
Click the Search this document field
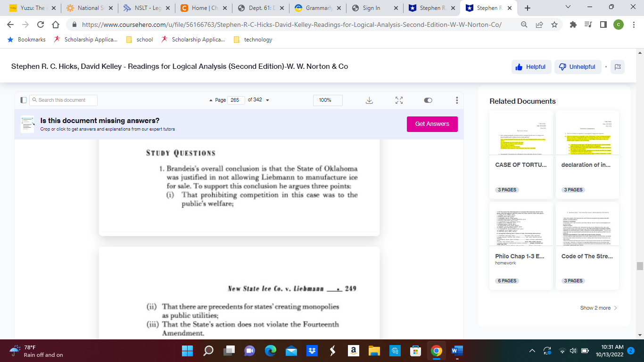coord(63,100)
